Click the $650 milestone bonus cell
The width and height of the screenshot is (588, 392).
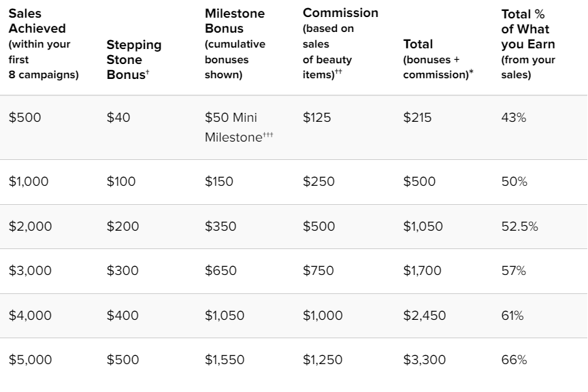(220, 271)
